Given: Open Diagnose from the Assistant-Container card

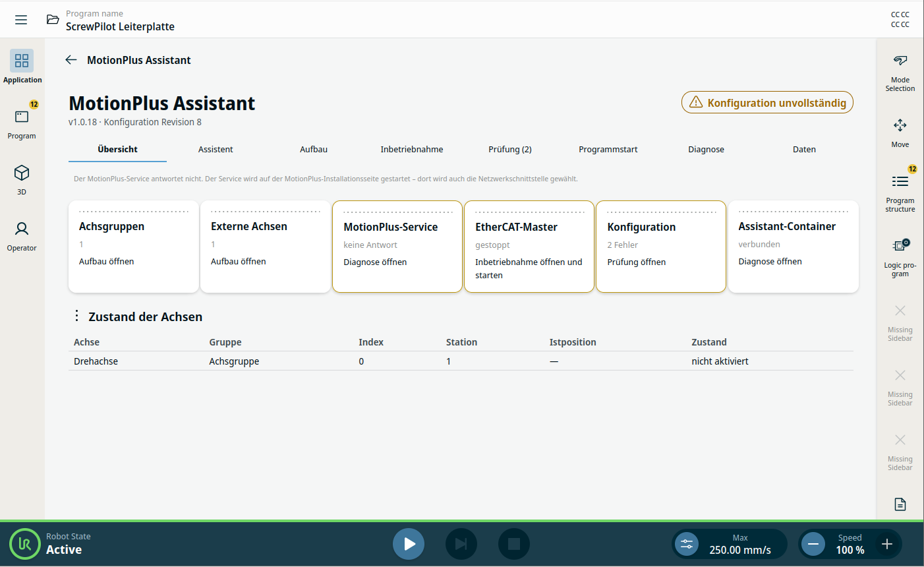Looking at the screenshot, I should (770, 262).
